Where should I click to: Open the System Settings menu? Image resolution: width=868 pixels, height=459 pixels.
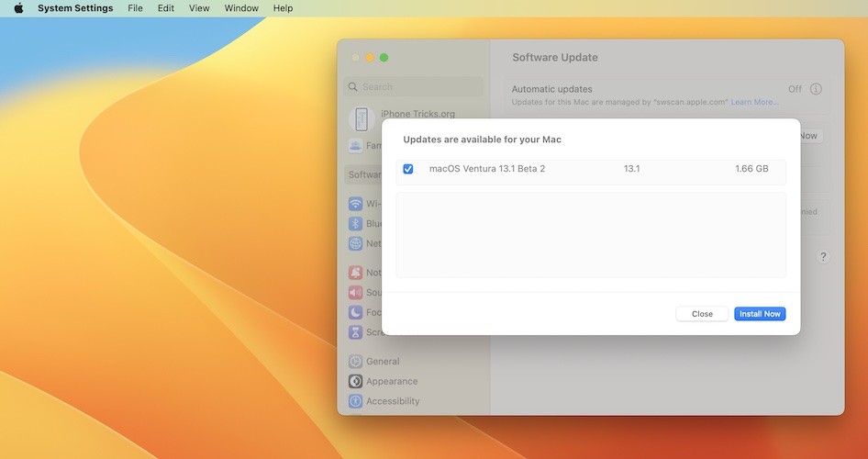click(x=75, y=8)
